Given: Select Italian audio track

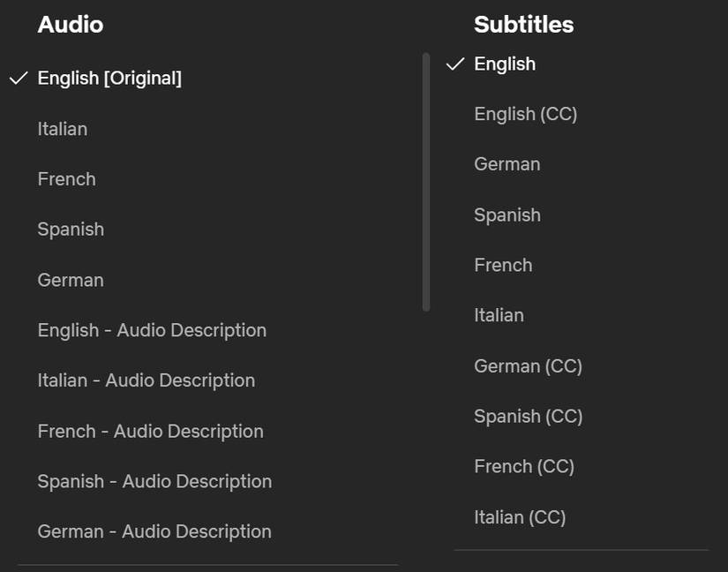Looking at the screenshot, I should click(x=62, y=129).
